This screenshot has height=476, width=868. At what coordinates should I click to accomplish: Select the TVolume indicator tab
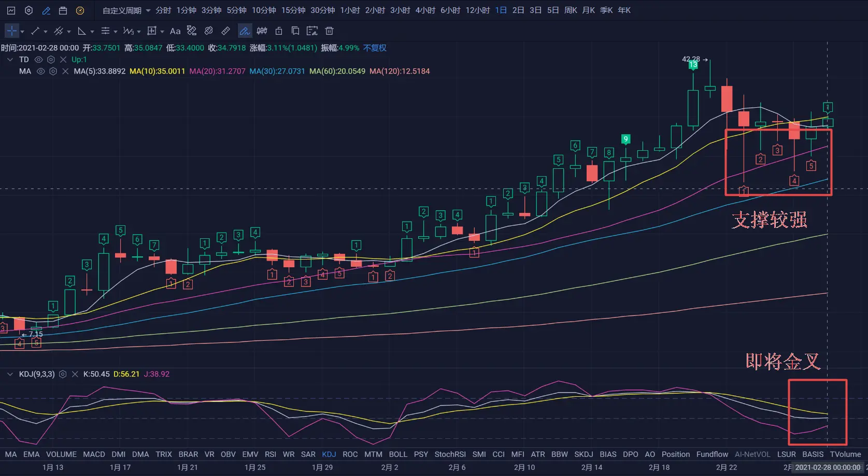pyautogui.click(x=845, y=454)
